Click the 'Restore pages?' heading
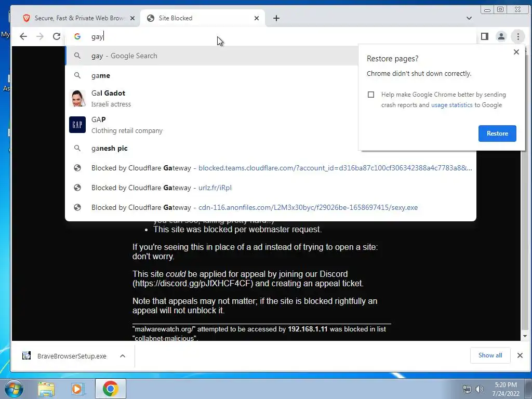The image size is (532, 399). 392,59
